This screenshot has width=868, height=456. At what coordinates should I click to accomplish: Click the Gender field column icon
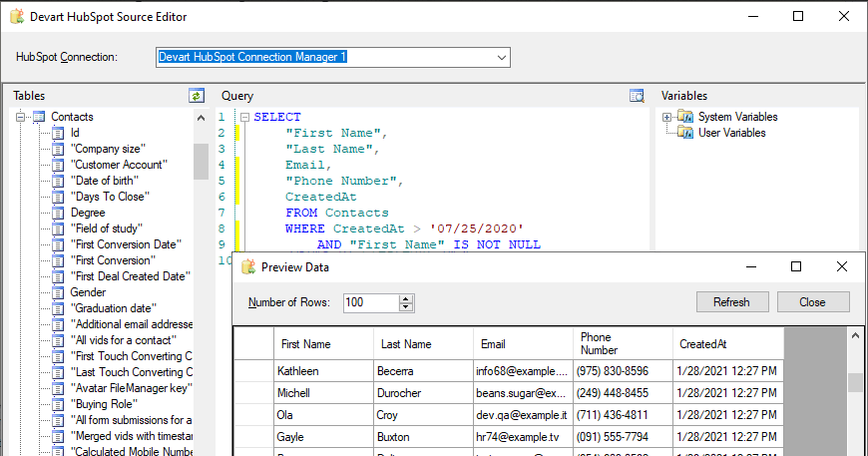pos(58,292)
